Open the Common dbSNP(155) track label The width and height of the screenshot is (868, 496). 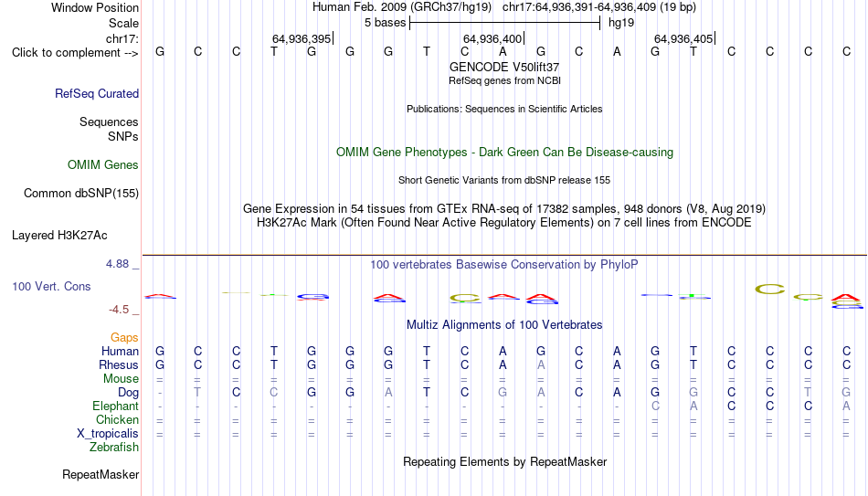(81, 194)
